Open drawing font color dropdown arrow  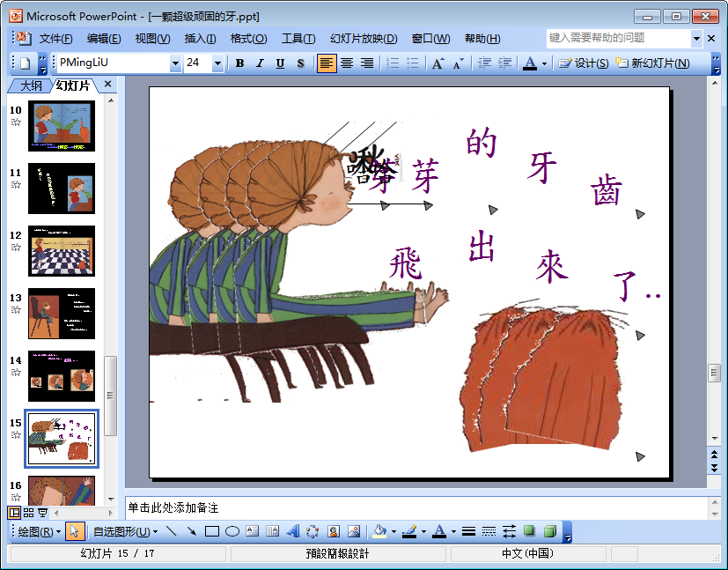pyautogui.click(x=453, y=531)
